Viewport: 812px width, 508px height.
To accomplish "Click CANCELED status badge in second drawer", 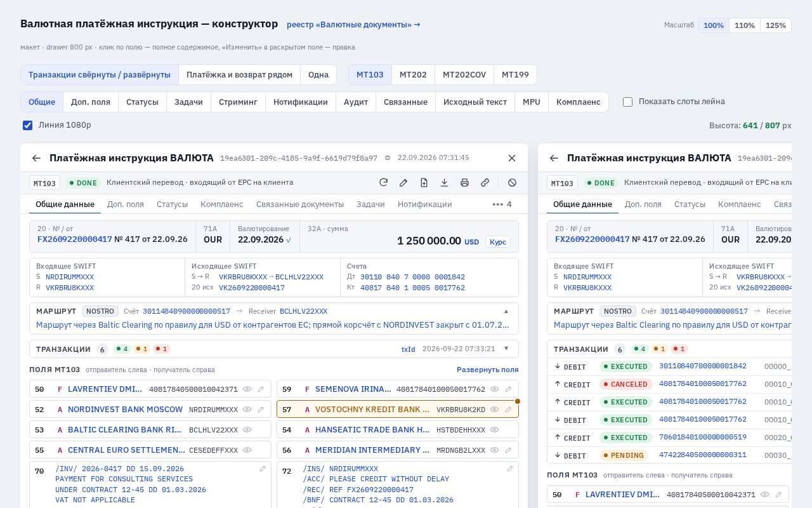I will 626,384.
